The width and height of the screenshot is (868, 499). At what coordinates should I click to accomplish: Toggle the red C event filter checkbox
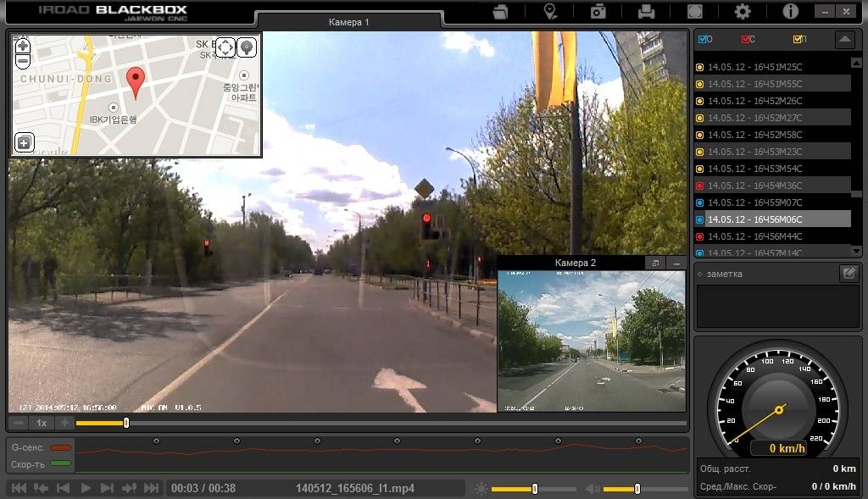coord(748,39)
